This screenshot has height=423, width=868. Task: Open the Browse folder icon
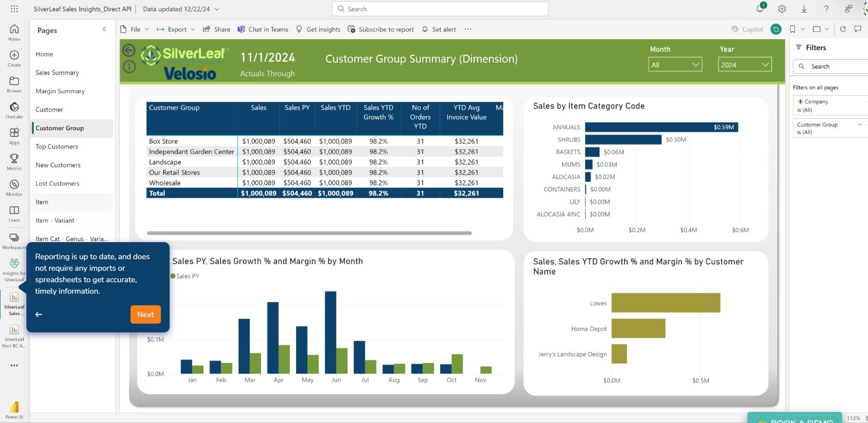click(x=14, y=84)
